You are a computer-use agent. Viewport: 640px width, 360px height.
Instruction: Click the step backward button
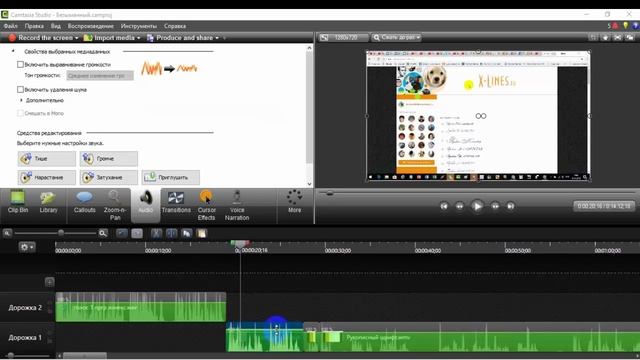click(460, 206)
